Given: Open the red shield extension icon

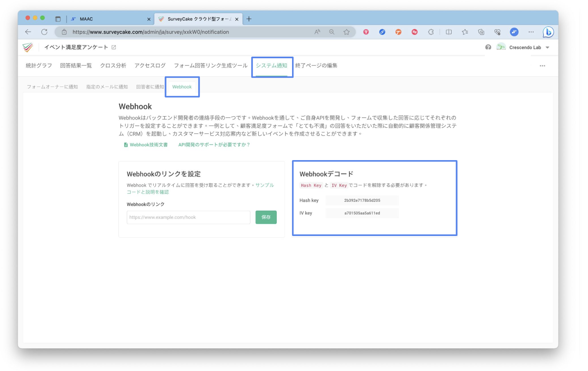Looking at the screenshot, I should tap(366, 32).
